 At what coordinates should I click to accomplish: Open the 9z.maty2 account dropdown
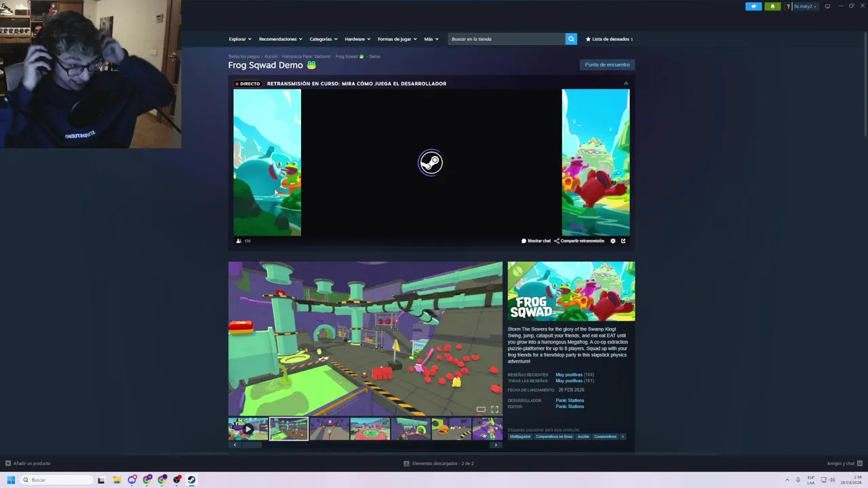pyautogui.click(x=805, y=6)
